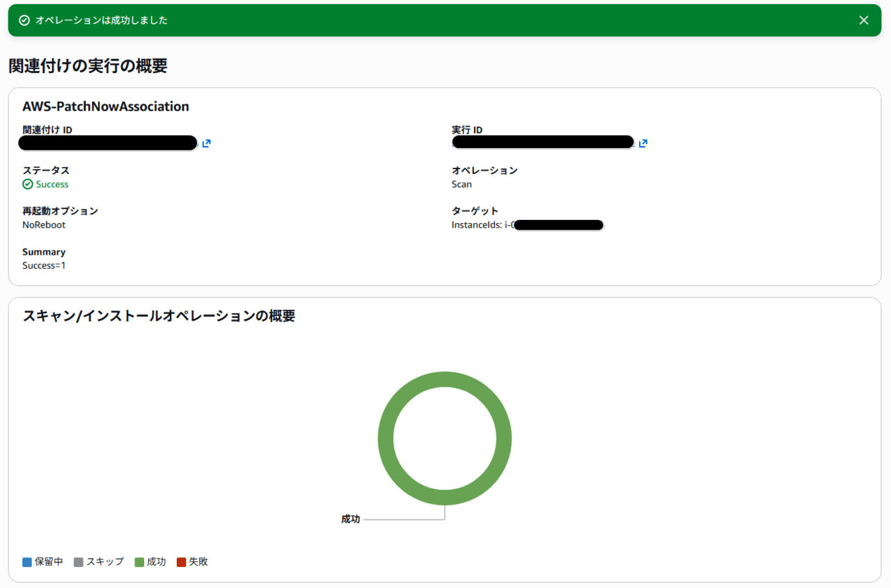Open the external link icon beside 実行 ID
The height and width of the screenshot is (588, 891).
click(x=643, y=143)
